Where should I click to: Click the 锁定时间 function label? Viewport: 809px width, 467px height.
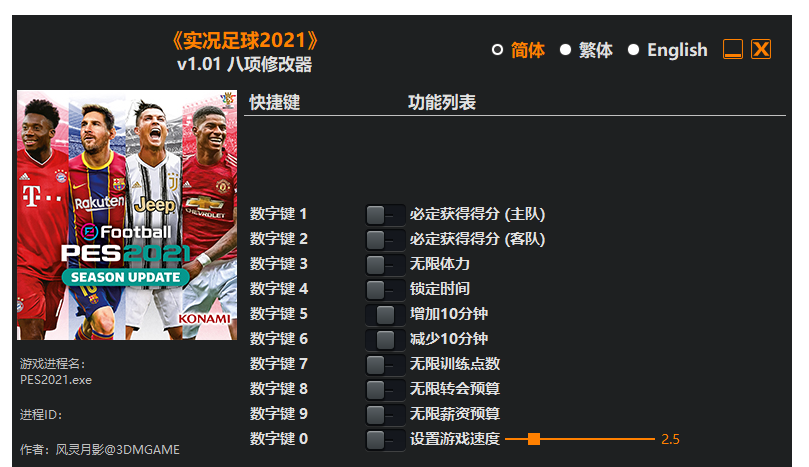point(440,289)
